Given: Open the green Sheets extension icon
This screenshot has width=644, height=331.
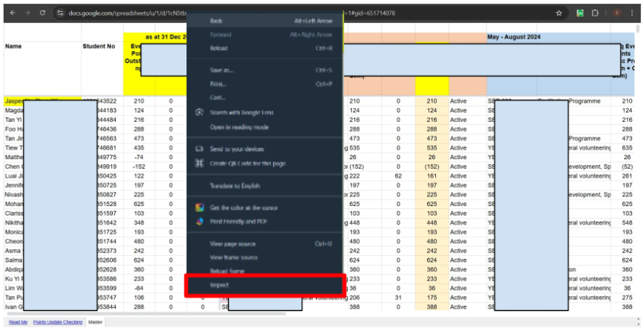Looking at the screenshot, I should [x=580, y=13].
